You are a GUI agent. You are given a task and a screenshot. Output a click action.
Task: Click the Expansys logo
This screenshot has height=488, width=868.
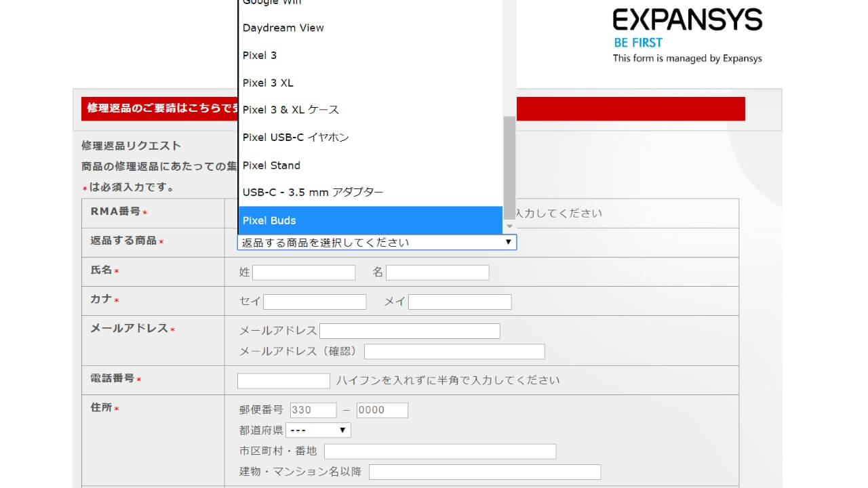click(x=687, y=20)
